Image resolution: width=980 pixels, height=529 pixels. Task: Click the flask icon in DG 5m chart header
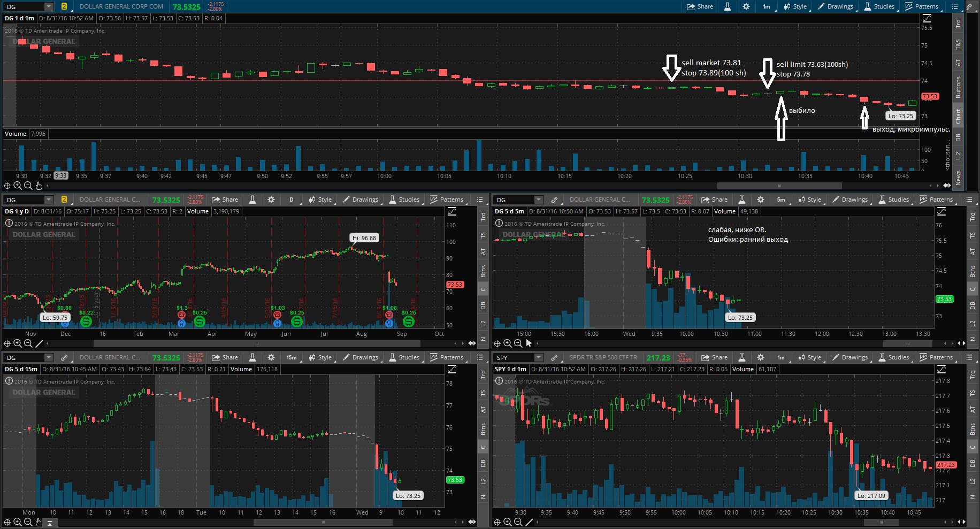coord(742,200)
